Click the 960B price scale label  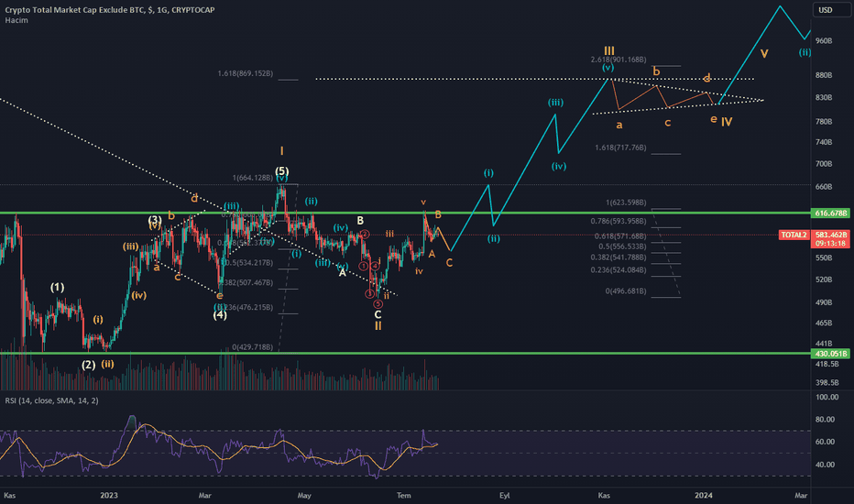coord(824,40)
